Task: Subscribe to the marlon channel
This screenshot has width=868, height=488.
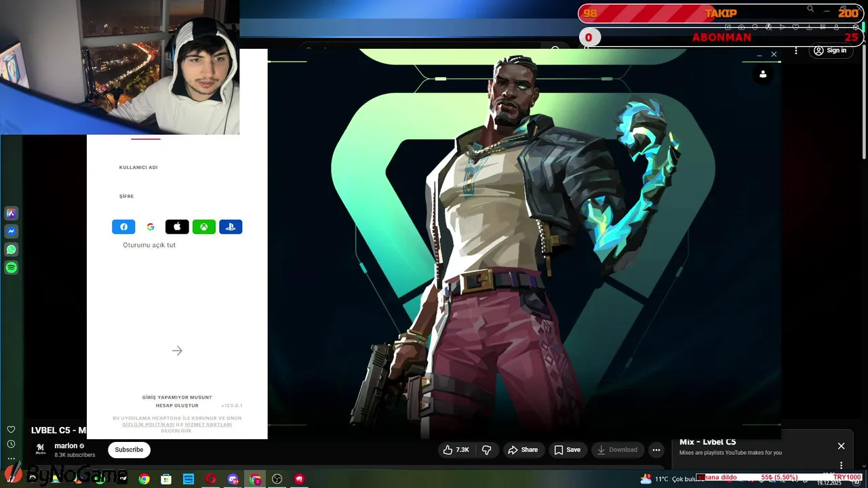Action: (129, 449)
